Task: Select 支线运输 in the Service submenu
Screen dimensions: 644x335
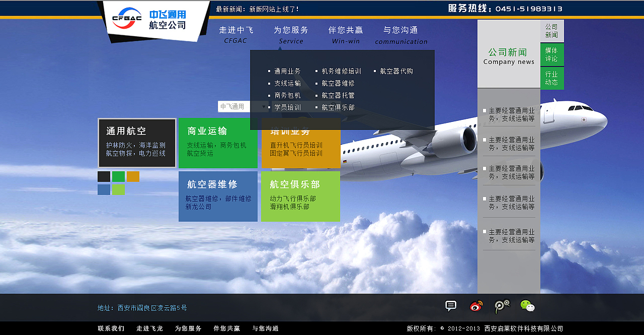Action: pos(287,83)
